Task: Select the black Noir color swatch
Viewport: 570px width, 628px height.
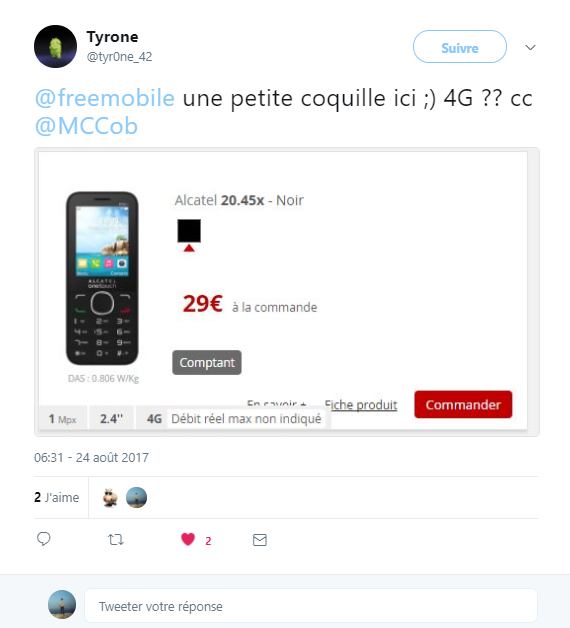Action: click(x=189, y=231)
